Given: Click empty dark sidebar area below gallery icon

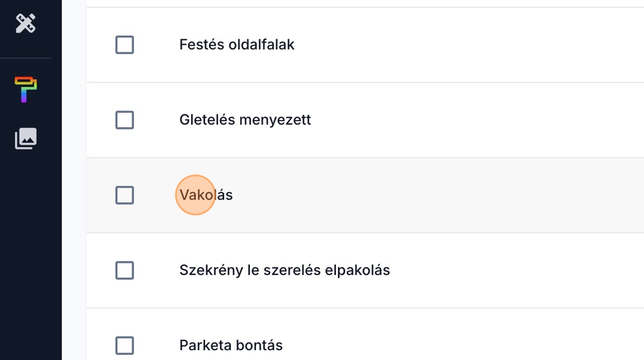Looking at the screenshot, I should click(30, 259).
